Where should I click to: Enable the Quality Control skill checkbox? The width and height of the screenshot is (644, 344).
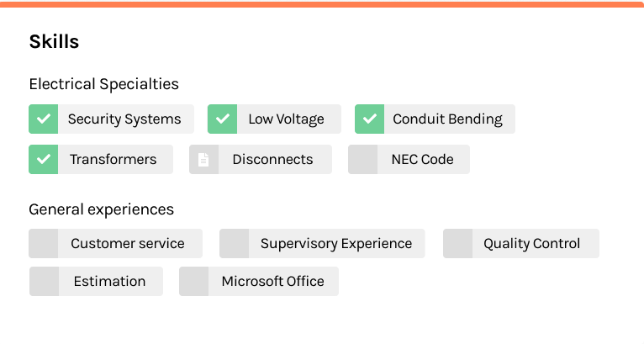457,243
